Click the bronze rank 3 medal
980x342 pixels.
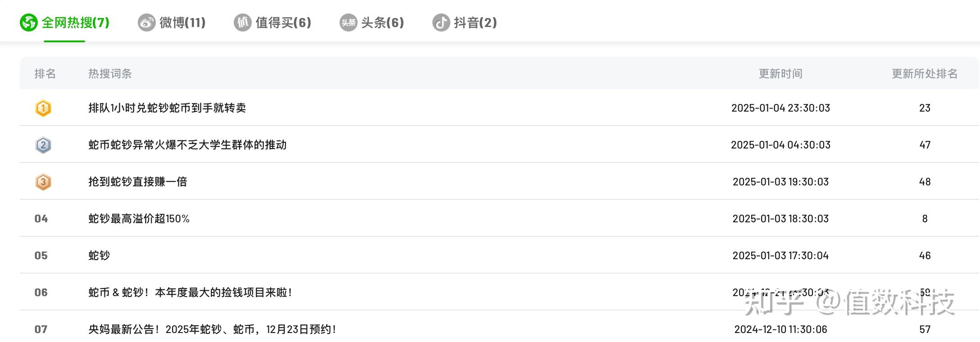point(43,182)
